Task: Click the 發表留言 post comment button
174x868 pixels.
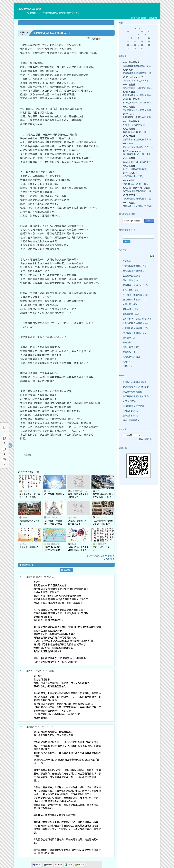Action: (66, 570)
